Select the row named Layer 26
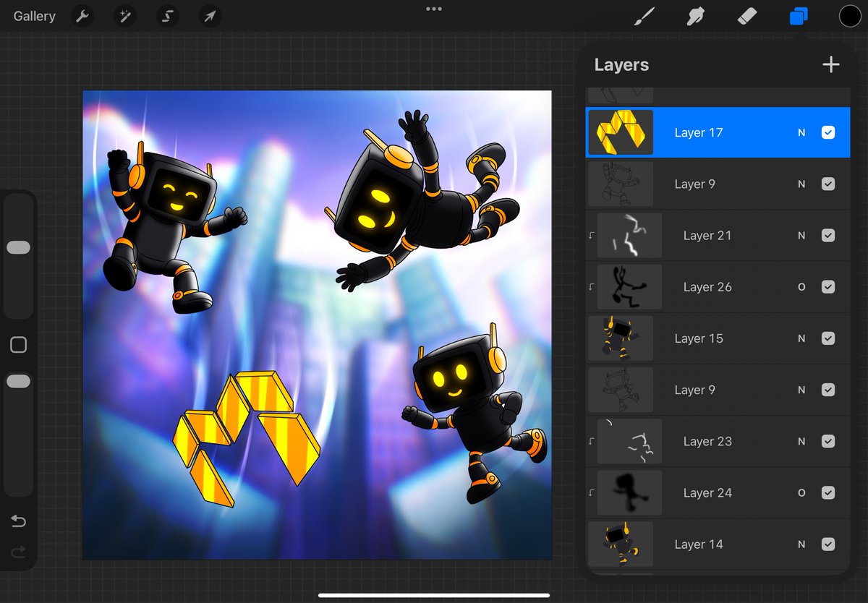Viewport: 868px width, 603px height. coord(718,287)
